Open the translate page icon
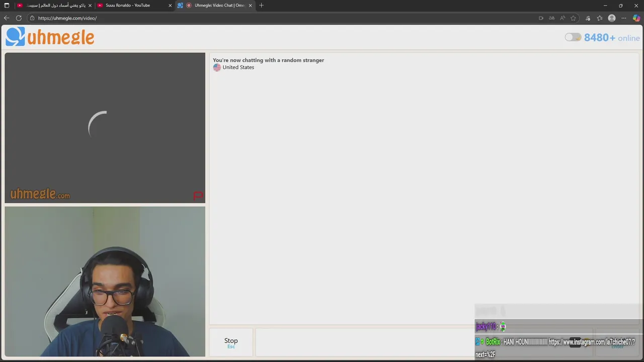Viewport: 644px width, 362px height. pos(552,18)
